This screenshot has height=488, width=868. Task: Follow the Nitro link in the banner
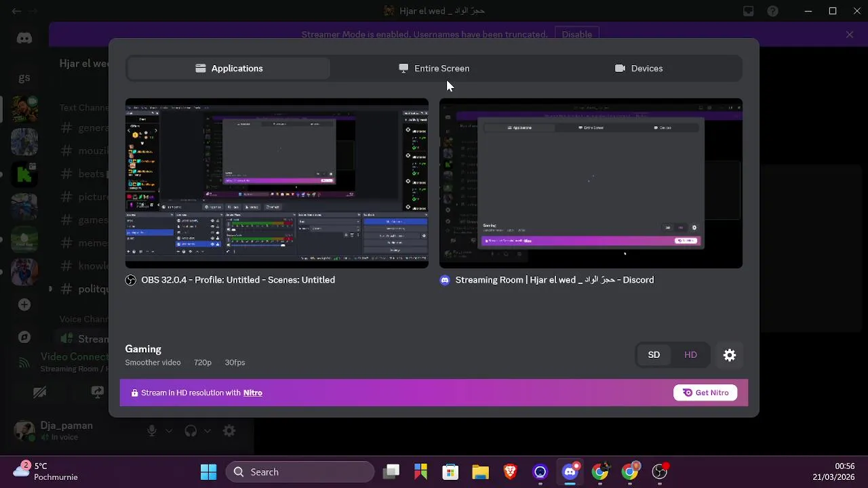[x=253, y=393]
